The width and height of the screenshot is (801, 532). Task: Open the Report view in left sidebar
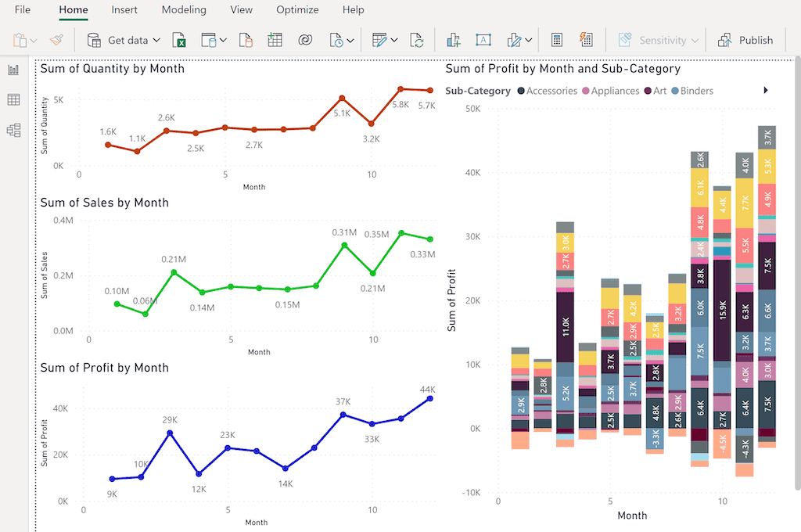13,70
